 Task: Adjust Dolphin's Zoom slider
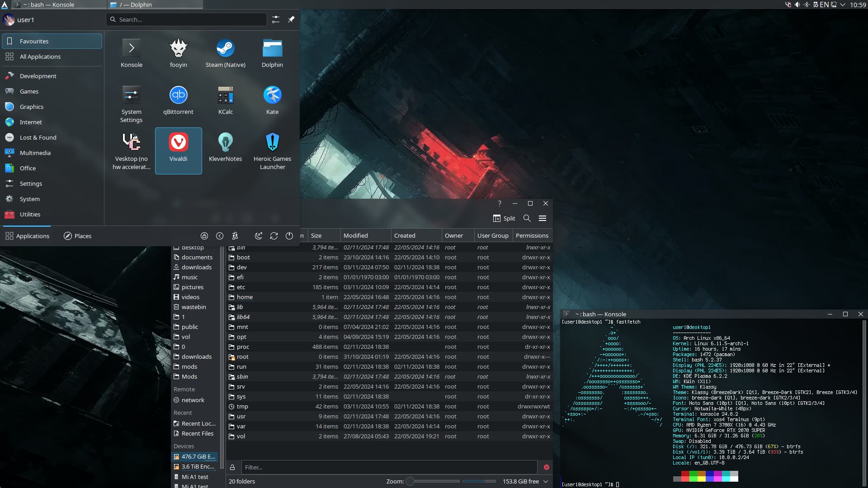point(434,481)
